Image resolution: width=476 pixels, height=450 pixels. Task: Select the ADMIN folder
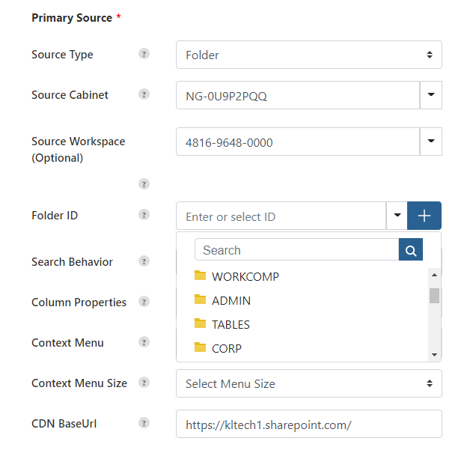pyautogui.click(x=222, y=300)
